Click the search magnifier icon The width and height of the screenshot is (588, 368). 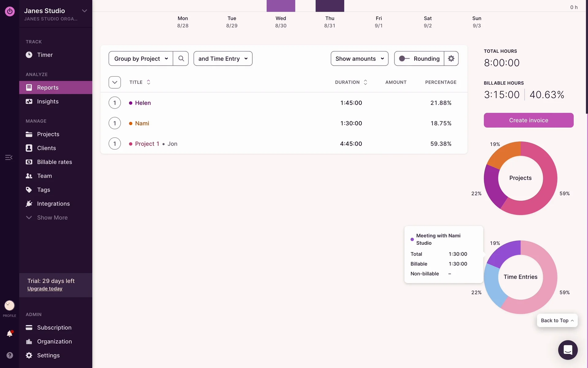click(x=181, y=59)
